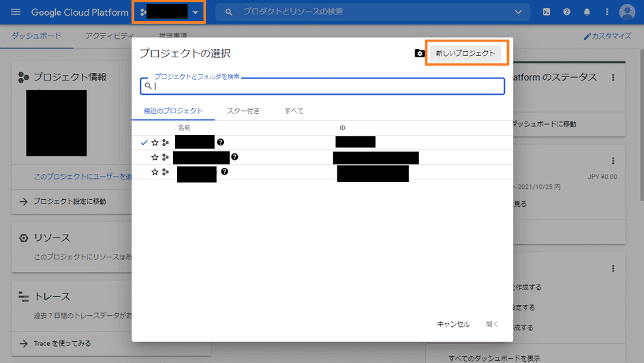644x363 pixels.
Task: Click project icon in second project row
Action: click(166, 158)
